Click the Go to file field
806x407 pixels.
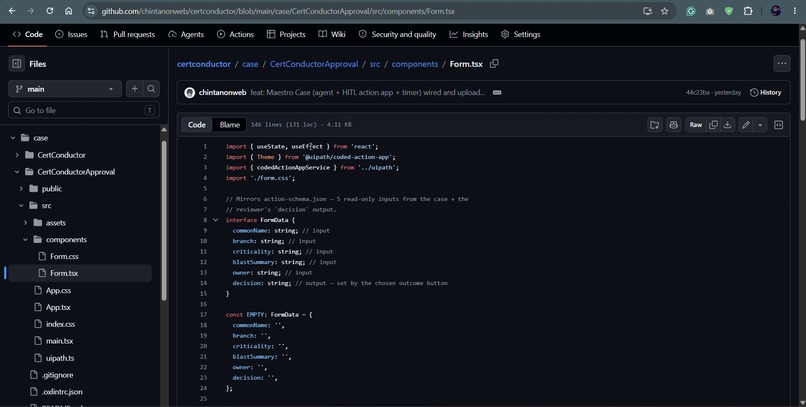pos(84,110)
